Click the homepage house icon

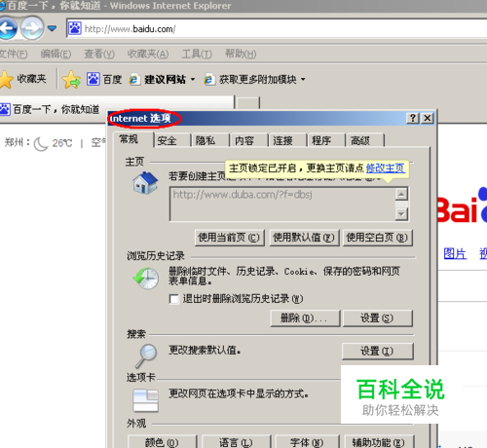[145, 183]
